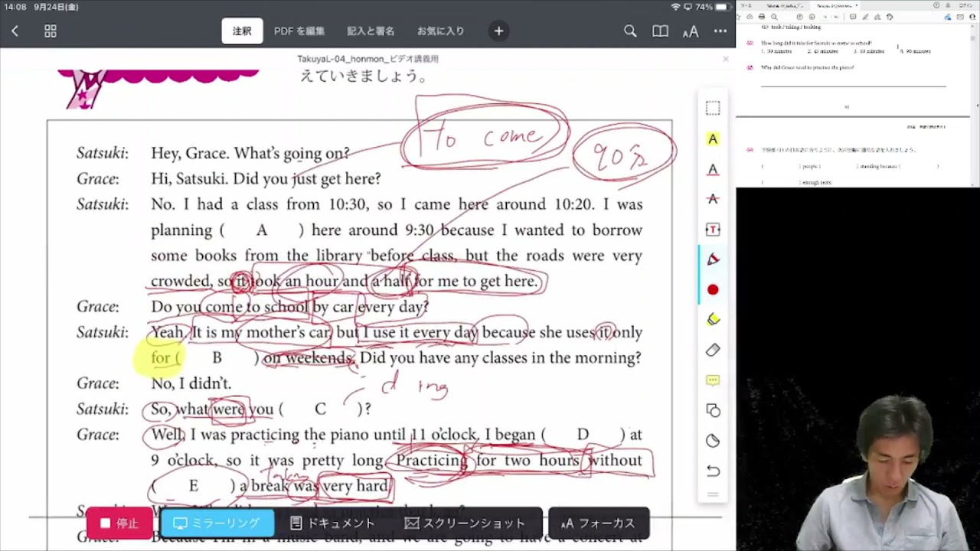
Task: Go to next page in Acrobat window
Action: point(812,17)
